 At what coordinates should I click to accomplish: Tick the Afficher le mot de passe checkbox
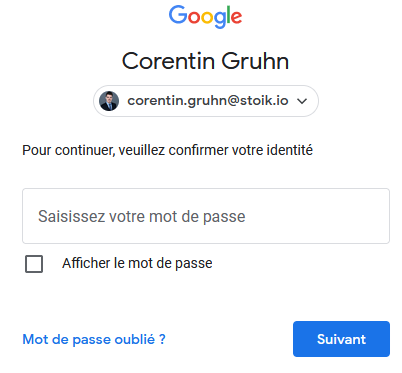(x=34, y=264)
